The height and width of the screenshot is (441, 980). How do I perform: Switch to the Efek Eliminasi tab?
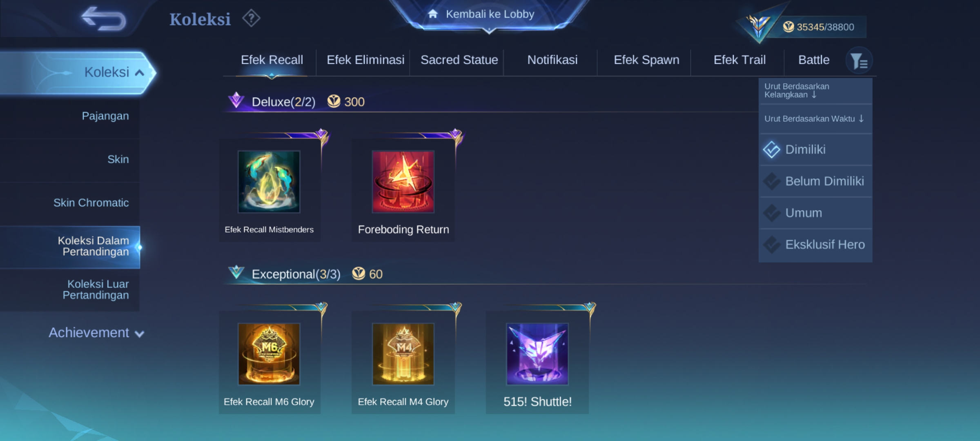365,60
